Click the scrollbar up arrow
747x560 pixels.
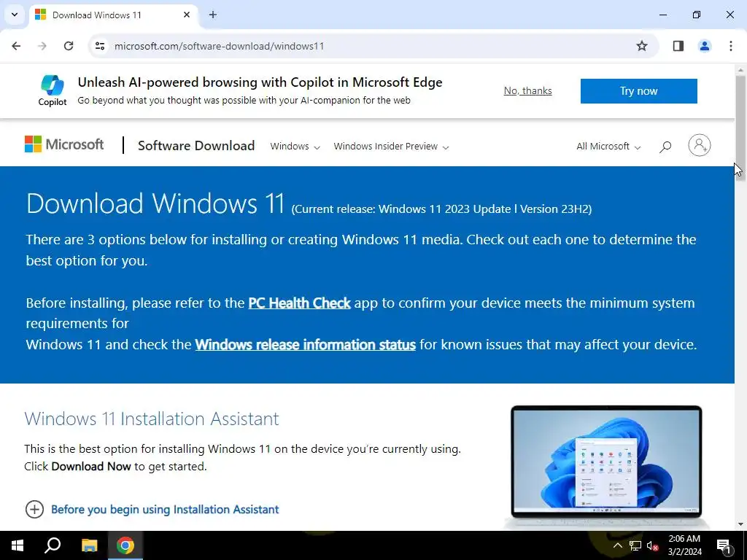tap(740, 69)
